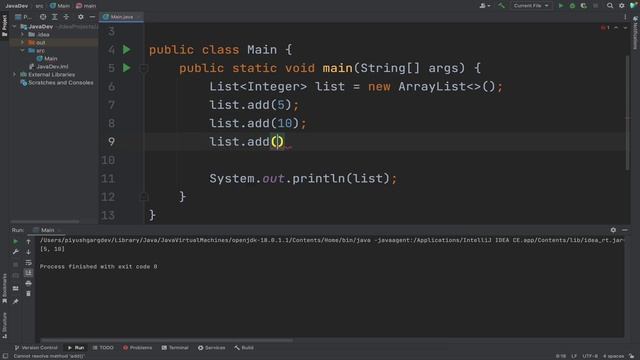Click the up arrow in Run console
The width and height of the screenshot is (640, 360).
(29, 242)
